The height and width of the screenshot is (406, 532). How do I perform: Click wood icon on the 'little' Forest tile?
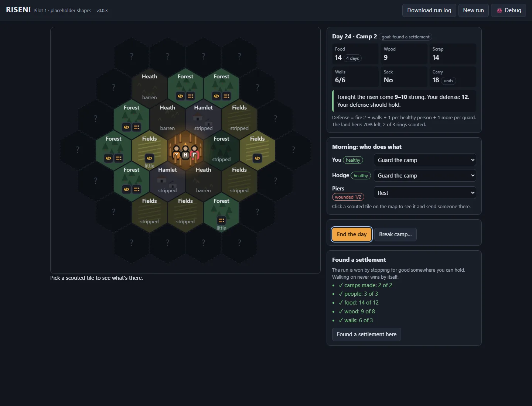coord(221,220)
